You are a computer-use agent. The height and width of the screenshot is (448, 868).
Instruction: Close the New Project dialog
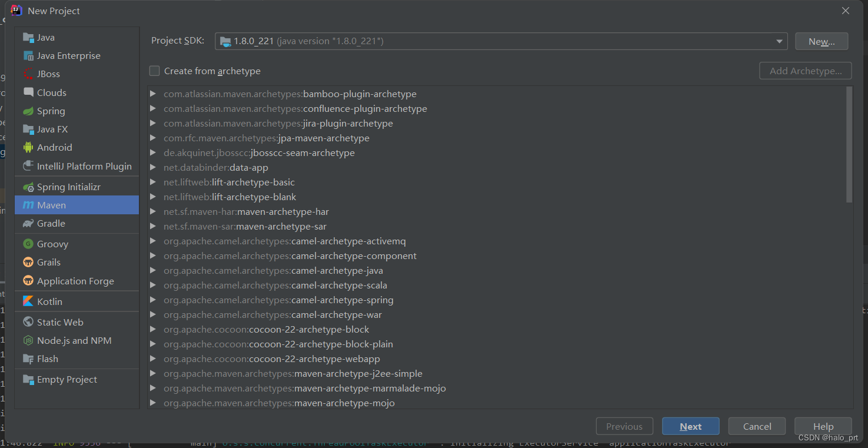846,11
